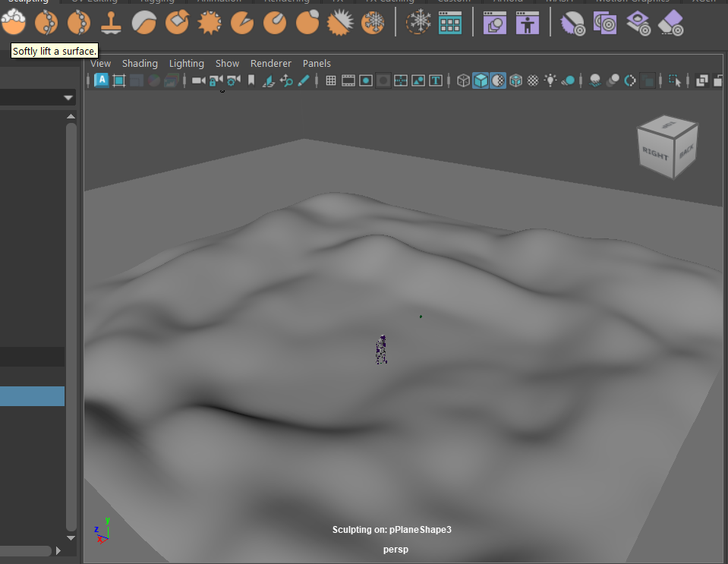The height and width of the screenshot is (564, 728).
Task: Select the Sculpt (lift surface) tool
Action: pyautogui.click(x=14, y=24)
